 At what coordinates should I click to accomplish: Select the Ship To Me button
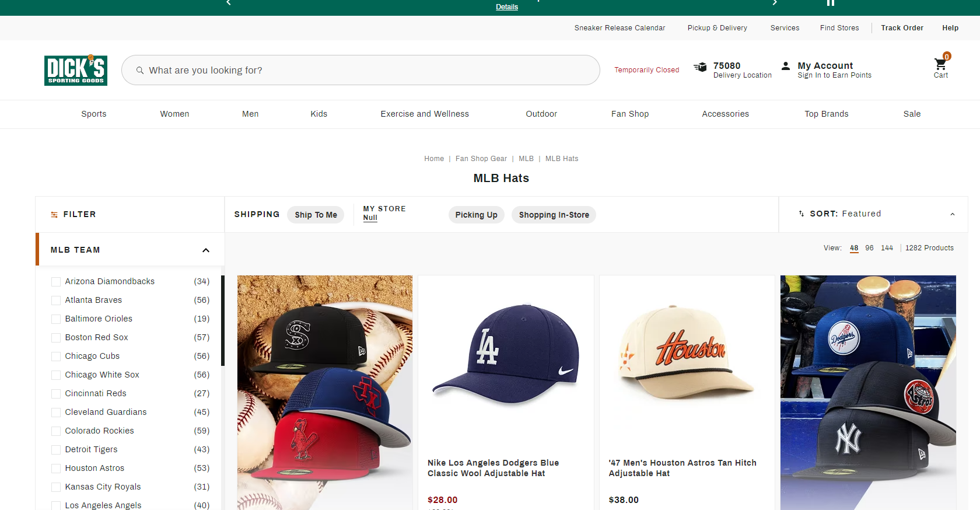click(x=316, y=215)
